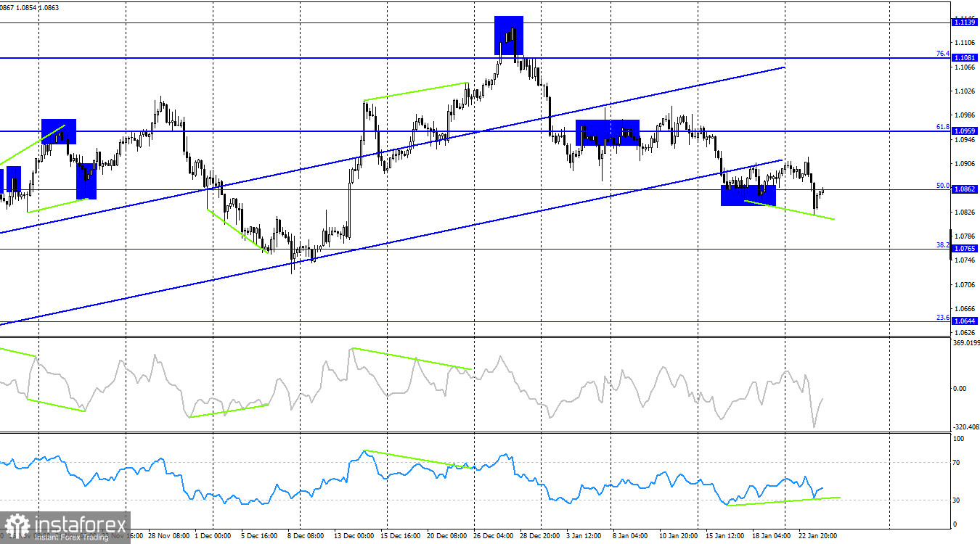Click the 1.1066 price axis value
The image size is (980, 544).
pos(965,67)
